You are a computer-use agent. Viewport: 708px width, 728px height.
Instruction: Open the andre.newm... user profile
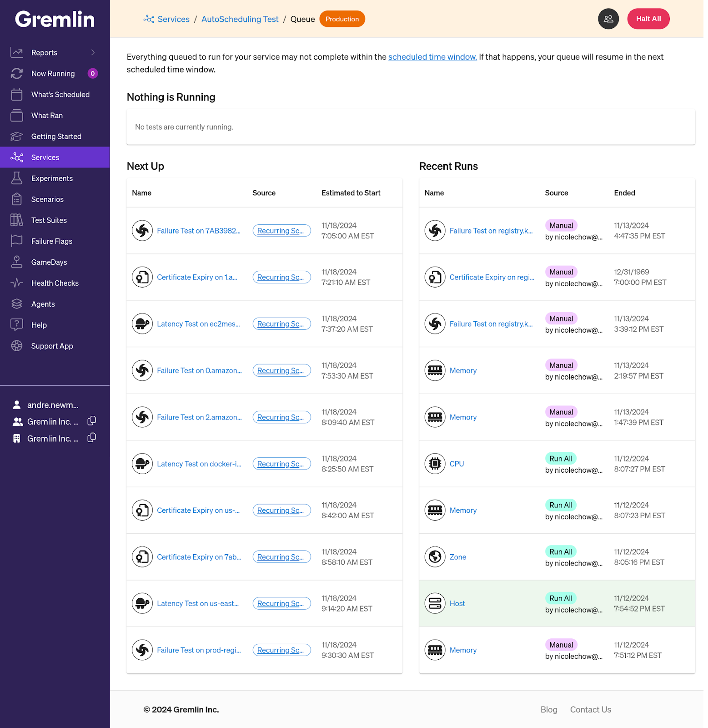[x=53, y=405]
